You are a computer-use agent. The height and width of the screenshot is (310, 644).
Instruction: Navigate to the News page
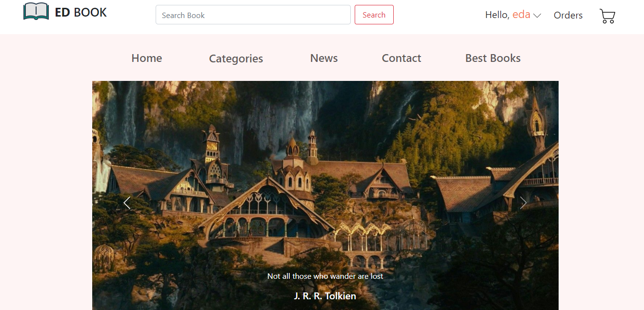click(323, 58)
